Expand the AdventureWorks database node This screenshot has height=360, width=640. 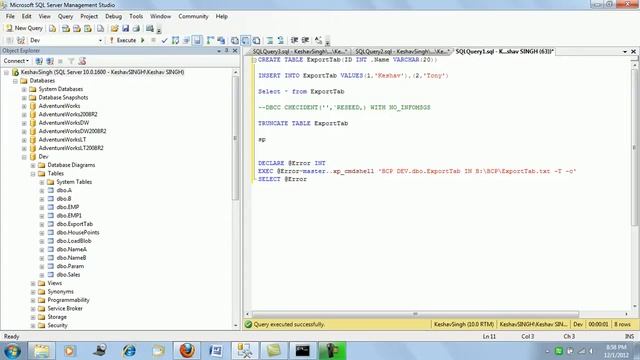[x=24, y=106]
